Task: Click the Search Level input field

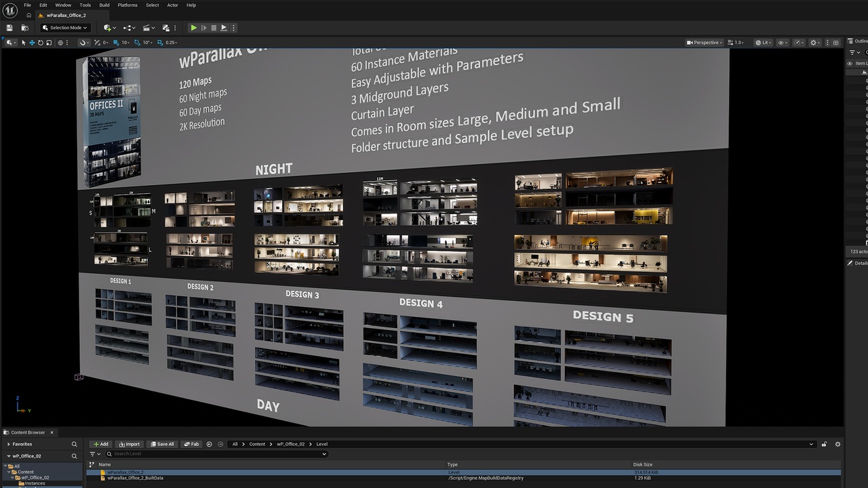Action: click(216, 453)
